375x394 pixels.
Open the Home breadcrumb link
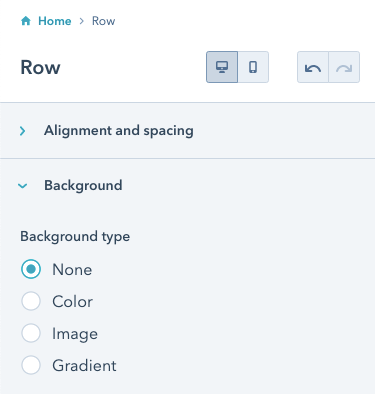55,21
